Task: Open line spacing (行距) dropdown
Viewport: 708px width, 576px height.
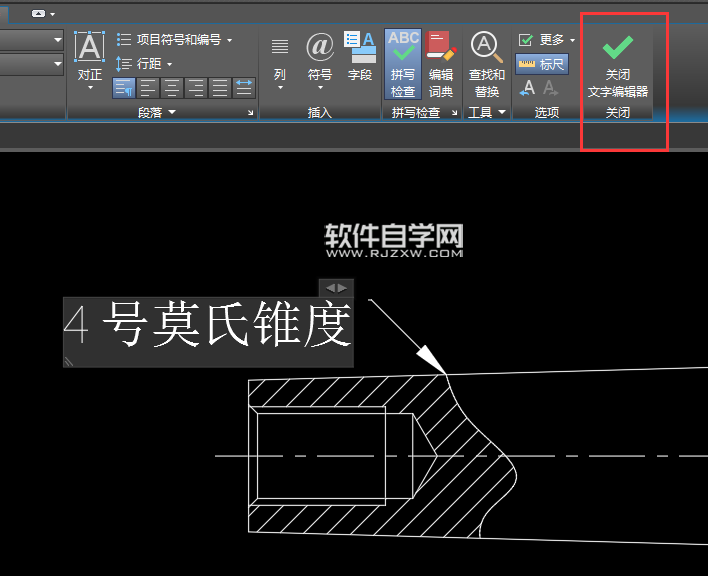Action: (144, 64)
